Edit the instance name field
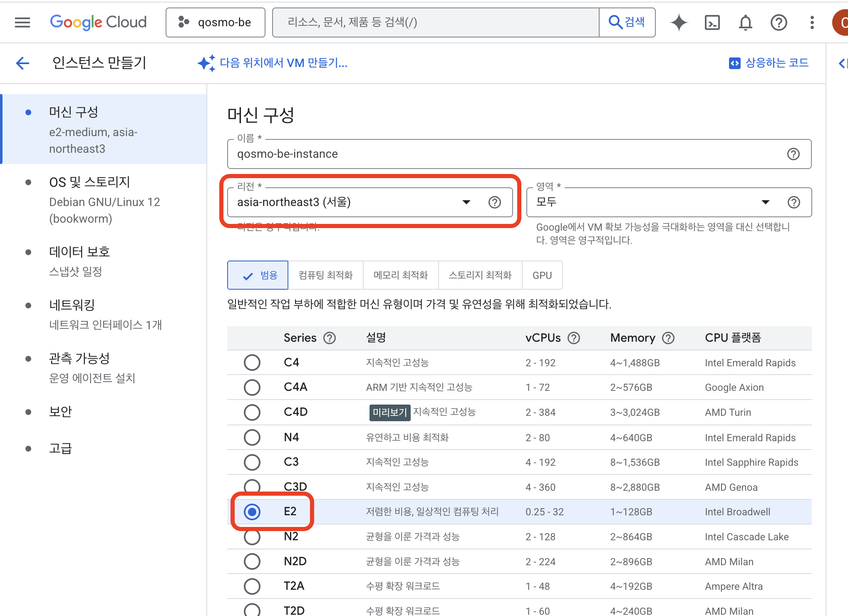Viewport: 848px width, 616px height. click(x=519, y=154)
